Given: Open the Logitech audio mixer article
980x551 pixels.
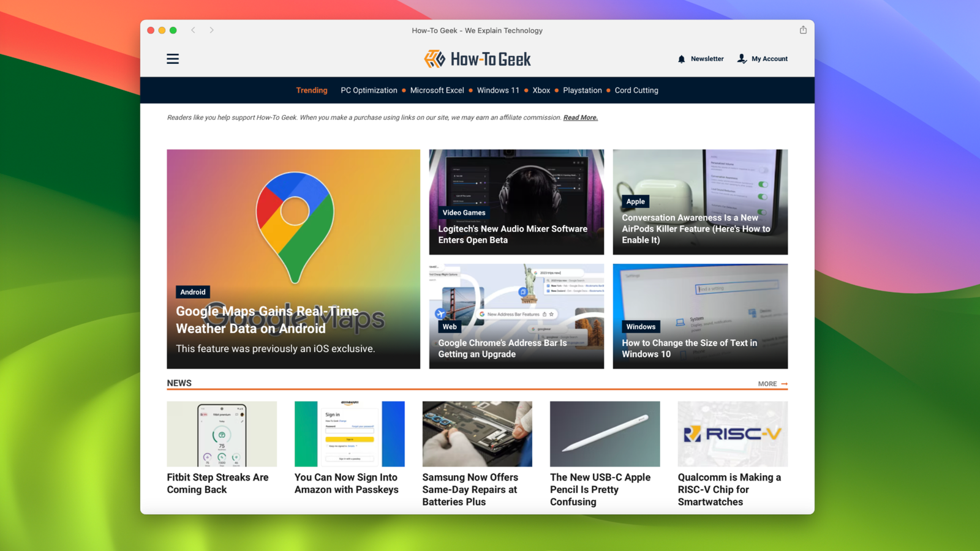Looking at the screenshot, I should (x=513, y=234).
